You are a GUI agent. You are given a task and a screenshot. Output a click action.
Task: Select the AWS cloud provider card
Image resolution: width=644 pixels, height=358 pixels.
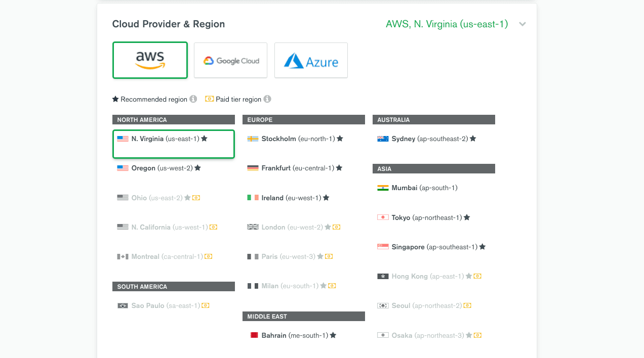point(150,60)
